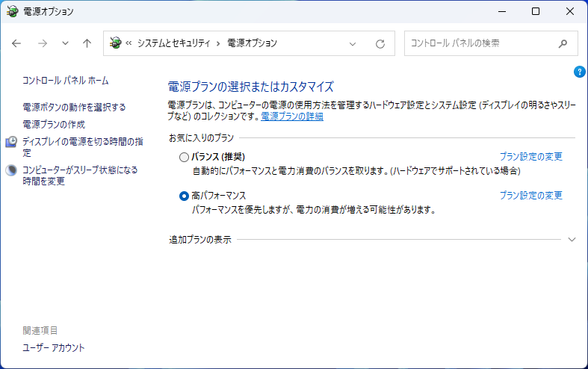The width and height of the screenshot is (588, 369).
Task: Open 電源プランの詳細 hyperlink
Action: click(x=292, y=117)
